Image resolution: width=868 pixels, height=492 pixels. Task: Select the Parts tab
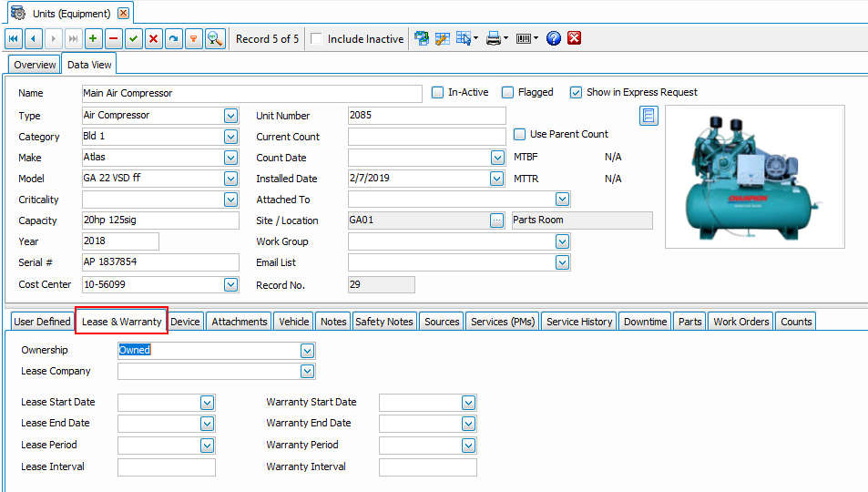click(689, 322)
